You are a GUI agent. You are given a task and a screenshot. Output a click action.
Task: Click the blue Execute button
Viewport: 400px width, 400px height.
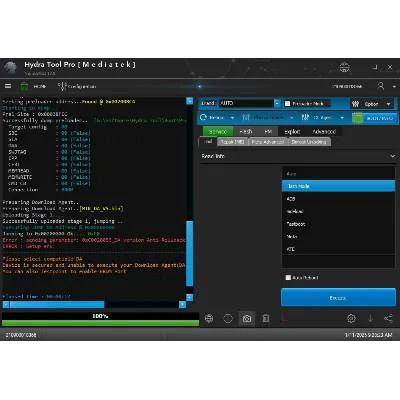tap(338, 298)
